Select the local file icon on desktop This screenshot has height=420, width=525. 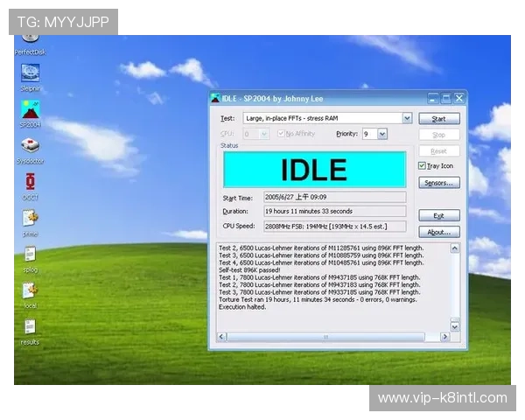30,291
